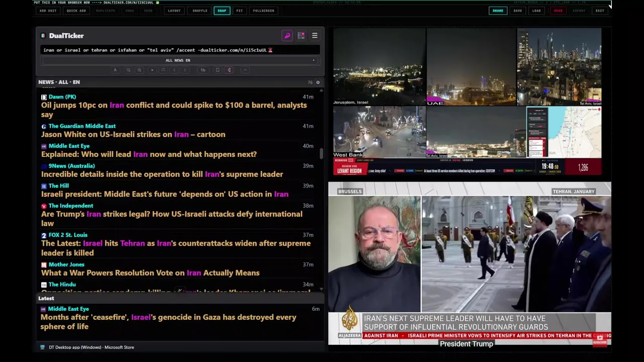
Task: Click Mother Jones source name
Action: click(x=66, y=264)
